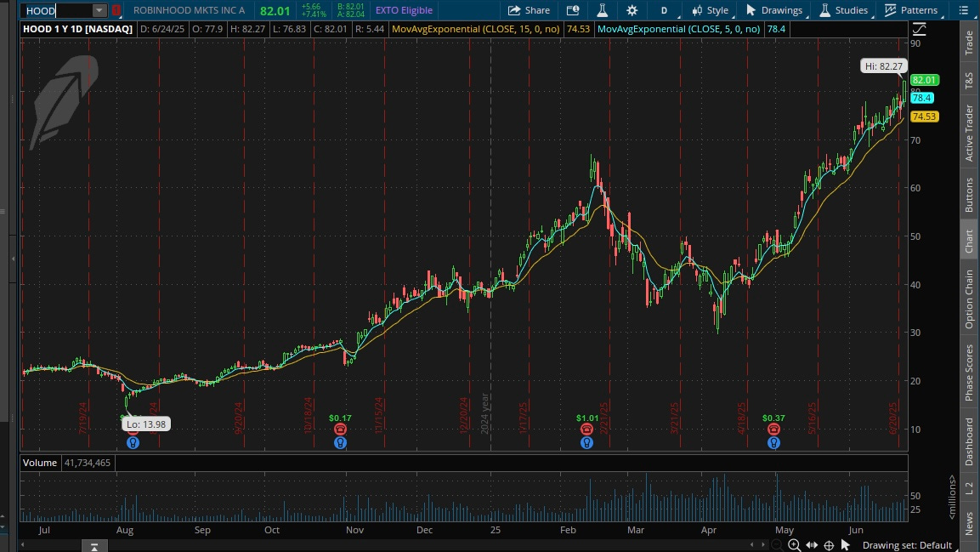Click the Volume study label
Screen dimensions: 980x552
pos(40,463)
